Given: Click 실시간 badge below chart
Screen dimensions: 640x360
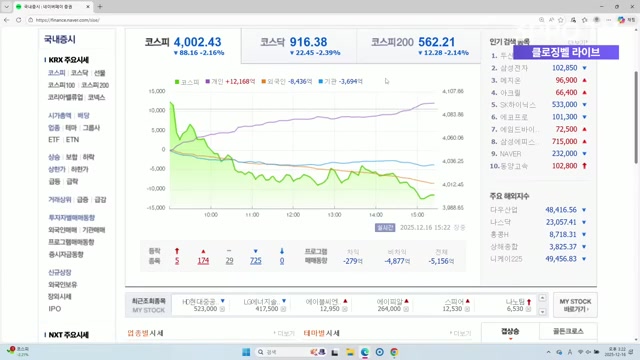Looking at the screenshot, I should click(385, 227).
